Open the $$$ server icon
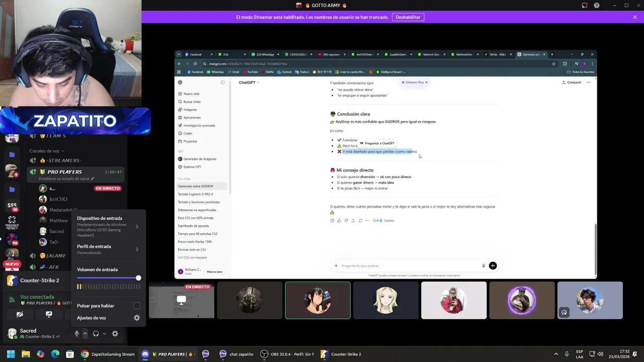This screenshot has width=644, height=362. (x=12, y=206)
